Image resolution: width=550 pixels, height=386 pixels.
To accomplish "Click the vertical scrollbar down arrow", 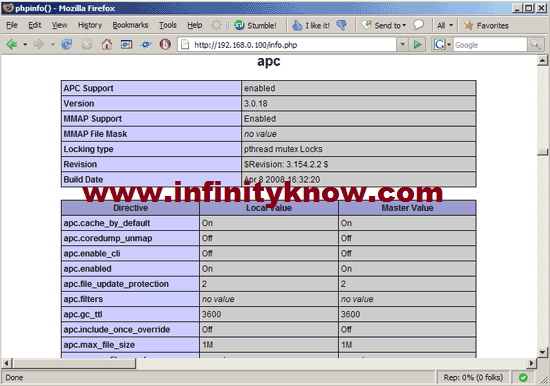I will (x=542, y=352).
